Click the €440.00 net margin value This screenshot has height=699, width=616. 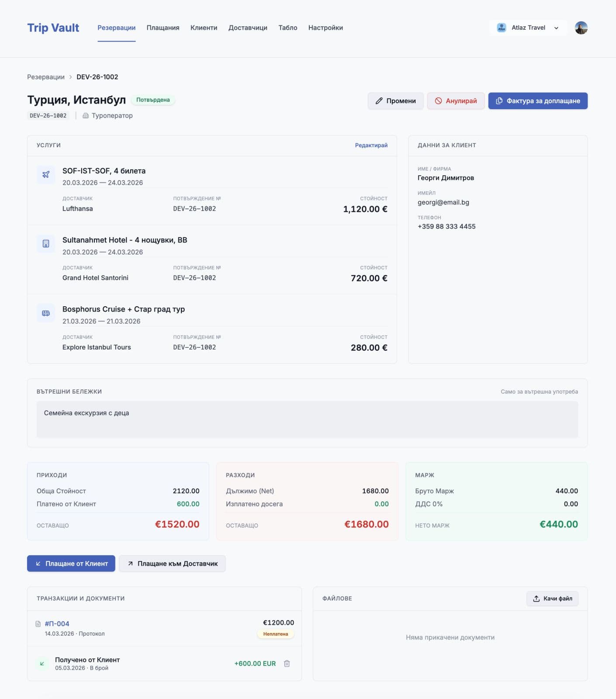point(559,524)
